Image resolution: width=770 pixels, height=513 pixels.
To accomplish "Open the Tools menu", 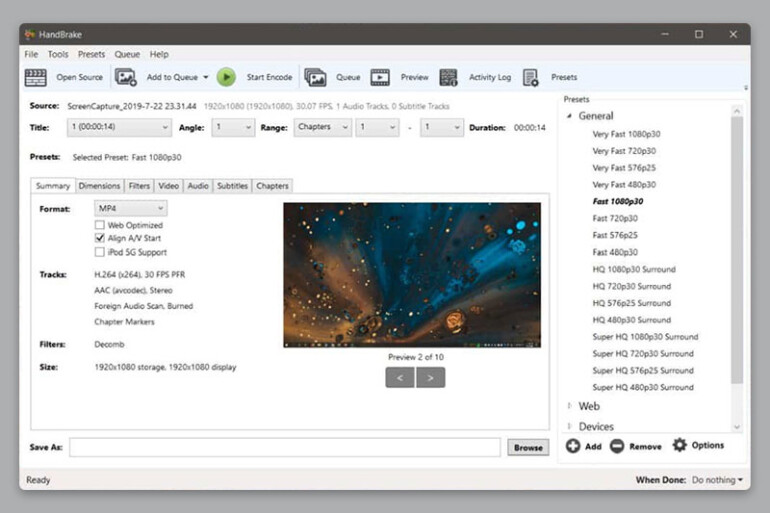I will [58, 54].
